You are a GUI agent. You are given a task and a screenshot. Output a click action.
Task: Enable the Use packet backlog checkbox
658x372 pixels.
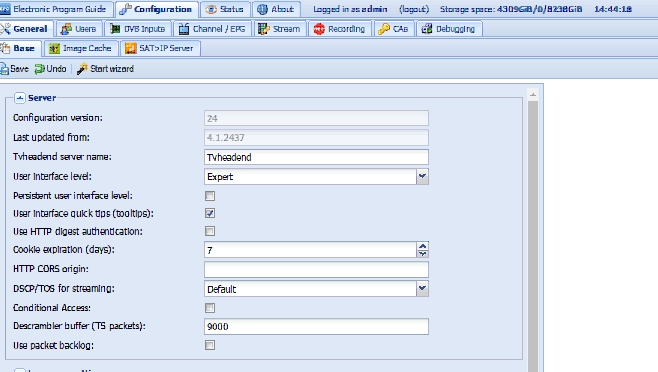coord(210,345)
